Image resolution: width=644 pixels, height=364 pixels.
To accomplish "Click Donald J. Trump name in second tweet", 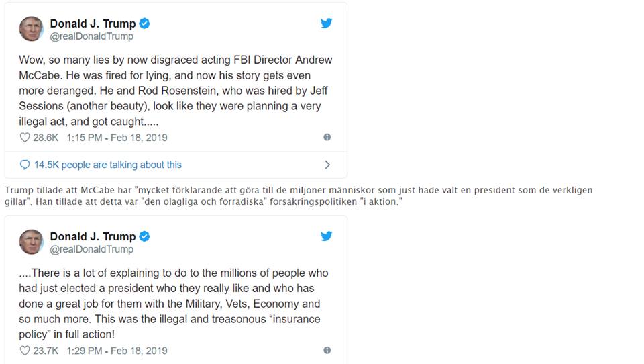I will (x=93, y=236).
